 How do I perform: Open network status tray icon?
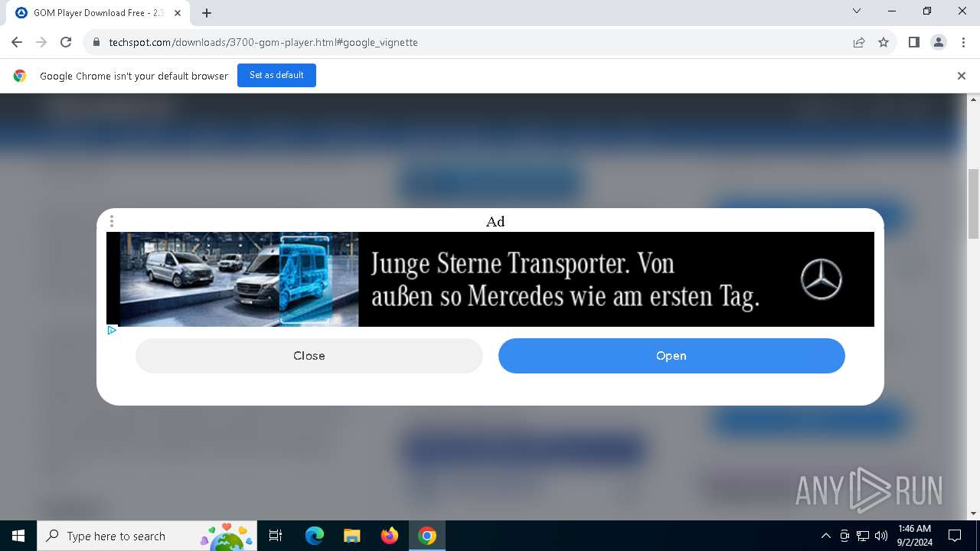(863, 536)
